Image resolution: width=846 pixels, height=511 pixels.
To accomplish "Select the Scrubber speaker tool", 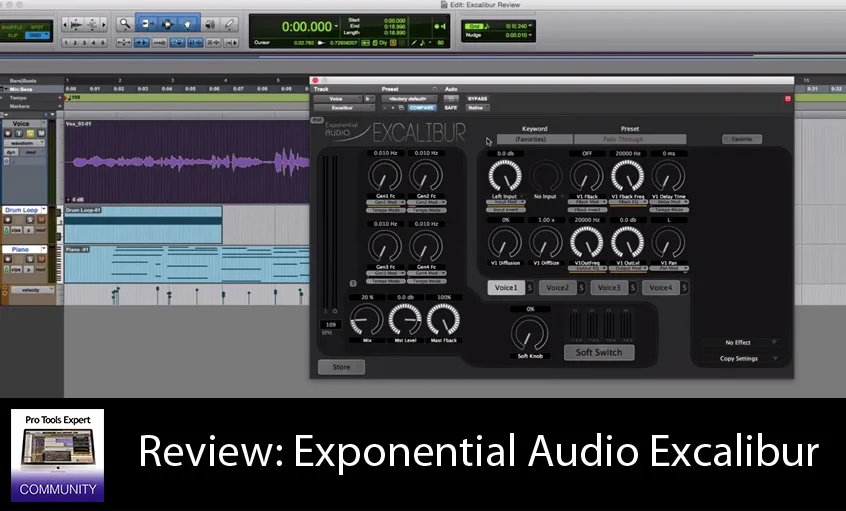I will (x=210, y=24).
